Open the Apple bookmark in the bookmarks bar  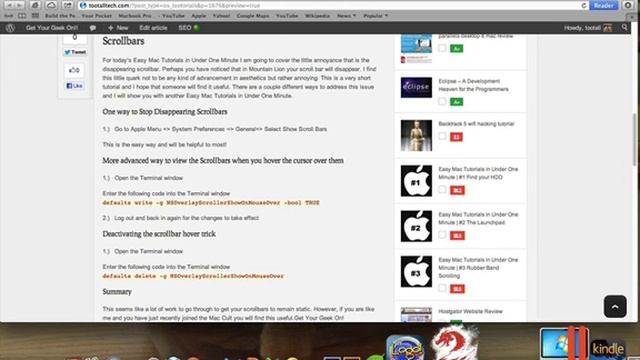coord(199,16)
